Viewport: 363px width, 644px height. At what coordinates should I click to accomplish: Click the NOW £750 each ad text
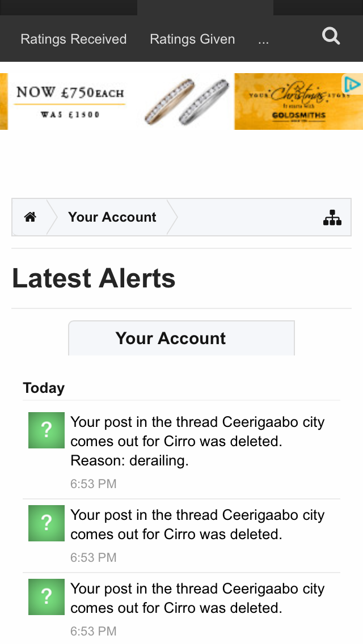[x=70, y=92]
